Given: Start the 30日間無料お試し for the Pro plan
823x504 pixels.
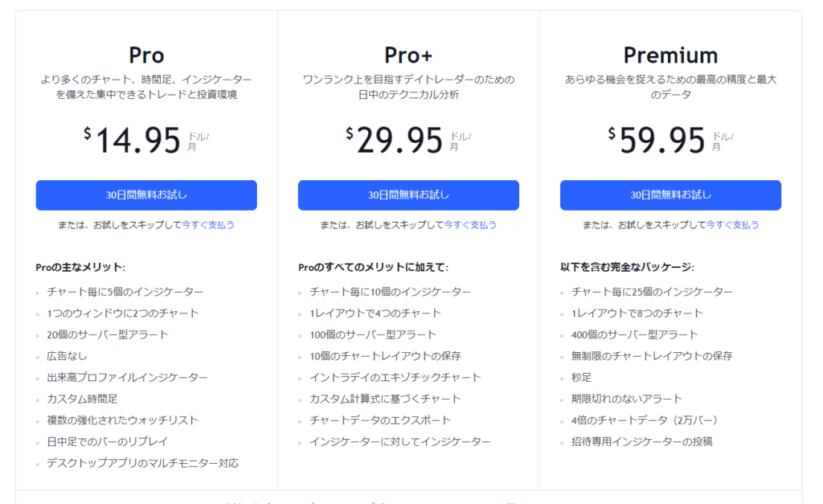Looking at the screenshot, I should click(x=146, y=195).
